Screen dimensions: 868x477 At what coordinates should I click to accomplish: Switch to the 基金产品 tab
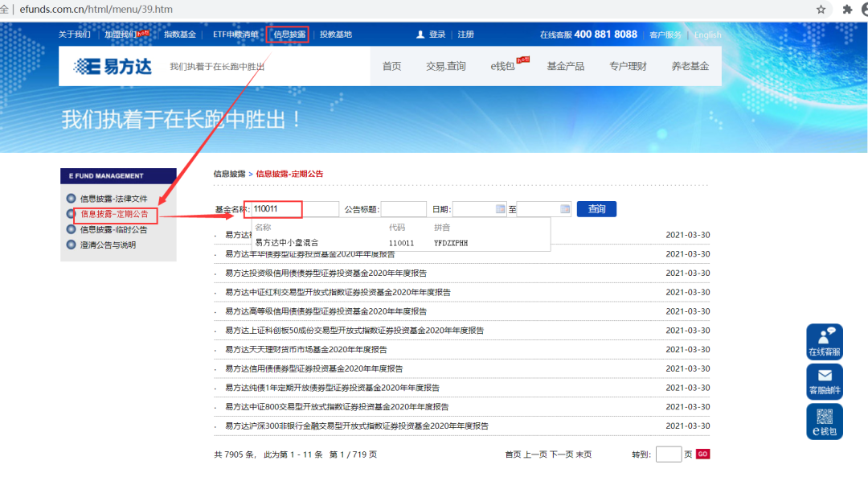click(565, 66)
